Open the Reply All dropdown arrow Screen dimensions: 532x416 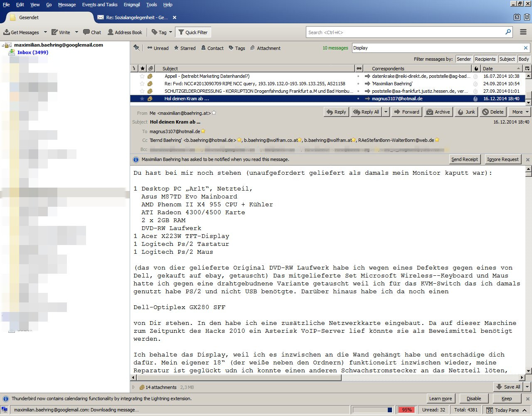[386, 112]
